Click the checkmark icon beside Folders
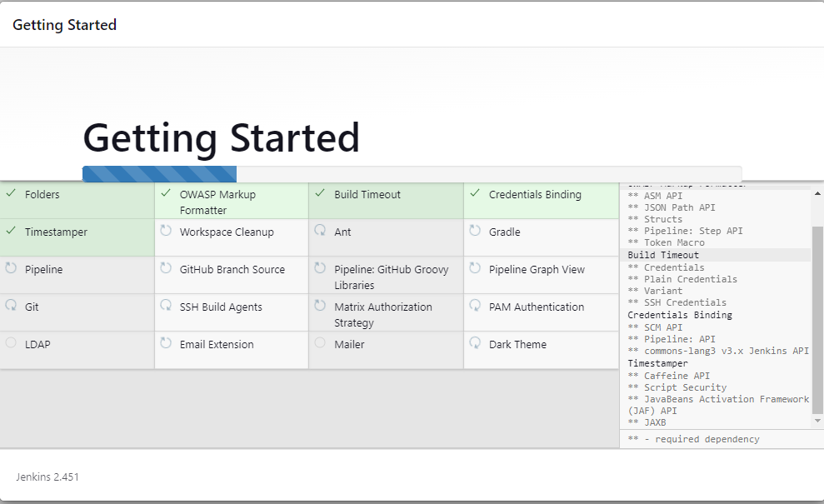Screen dimensions: 824x504 tap(11, 193)
